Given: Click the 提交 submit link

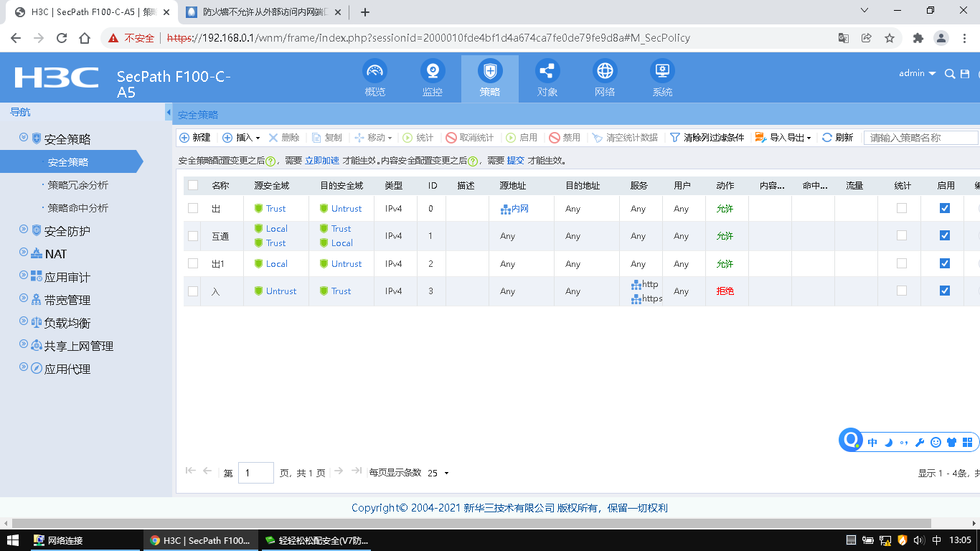Looking at the screenshot, I should pyautogui.click(x=515, y=161).
